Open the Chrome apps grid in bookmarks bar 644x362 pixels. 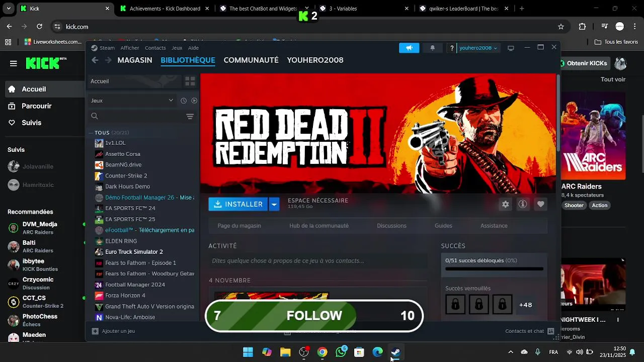(x=8, y=42)
